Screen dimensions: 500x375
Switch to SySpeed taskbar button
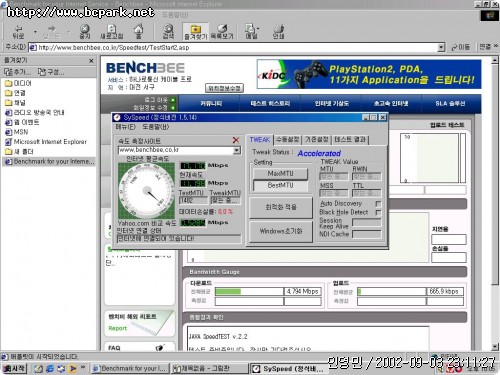pyautogui.click(x=289, y=368)
